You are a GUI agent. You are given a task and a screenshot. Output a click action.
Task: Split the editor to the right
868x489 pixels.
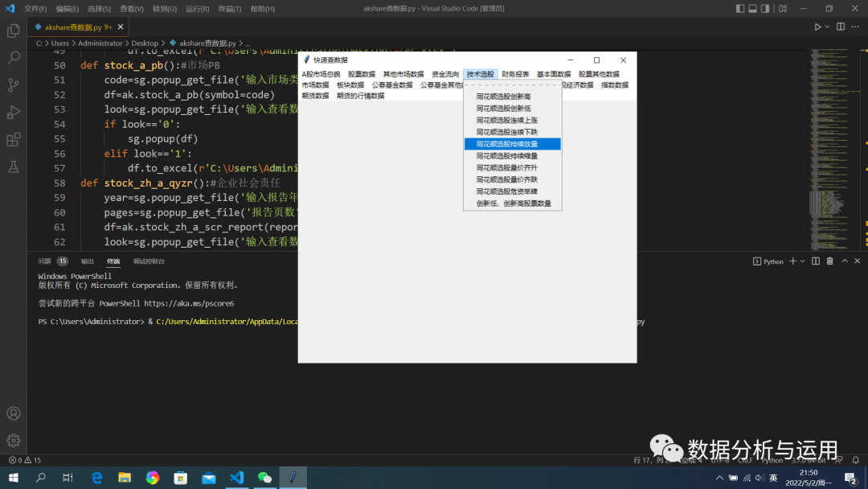(841, 27)
